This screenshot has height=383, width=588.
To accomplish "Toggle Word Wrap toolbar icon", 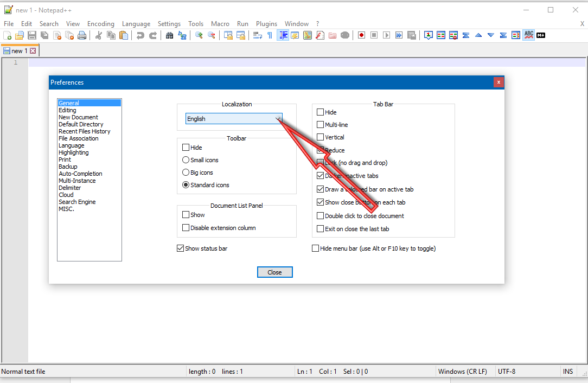I will 258,35.
